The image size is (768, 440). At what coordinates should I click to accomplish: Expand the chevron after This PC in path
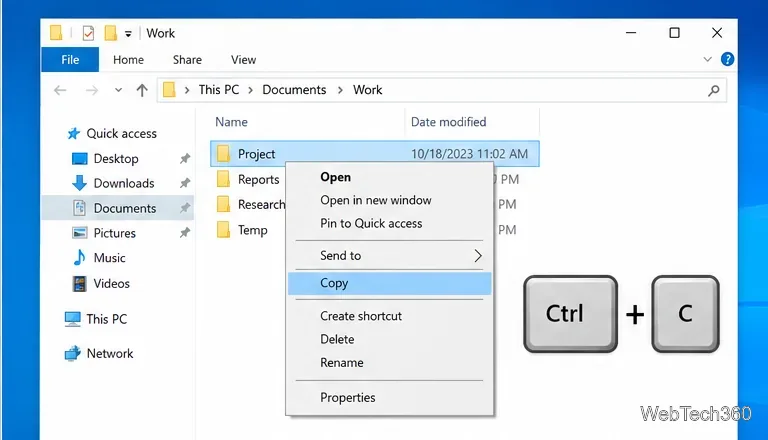click(x=250, y=90)
